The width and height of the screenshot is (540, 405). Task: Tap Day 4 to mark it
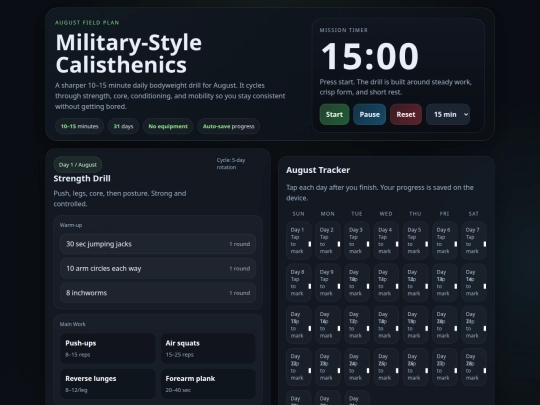[386, 240]
